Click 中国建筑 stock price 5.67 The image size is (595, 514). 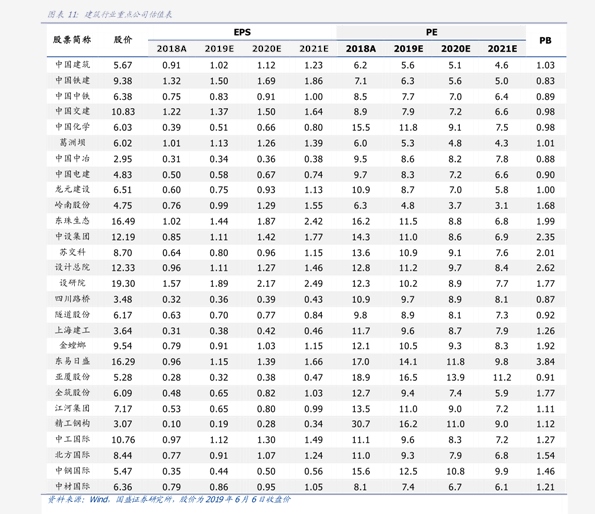pyautogui.click(x=123, y=65)
